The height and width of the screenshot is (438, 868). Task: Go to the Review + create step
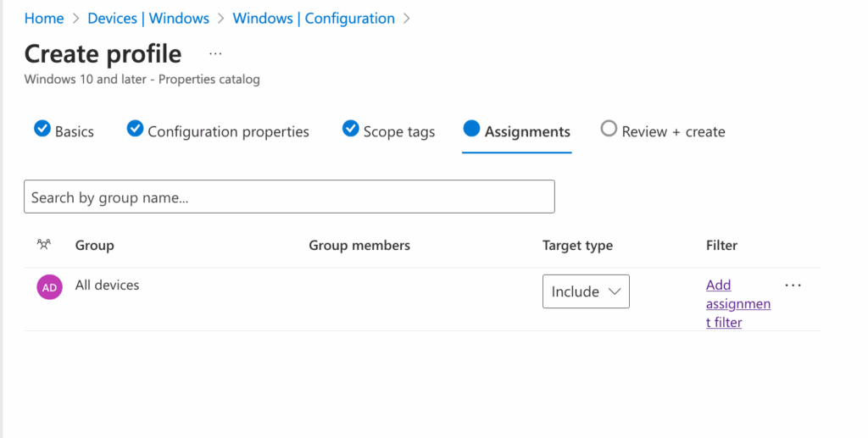tap(673, 131)
